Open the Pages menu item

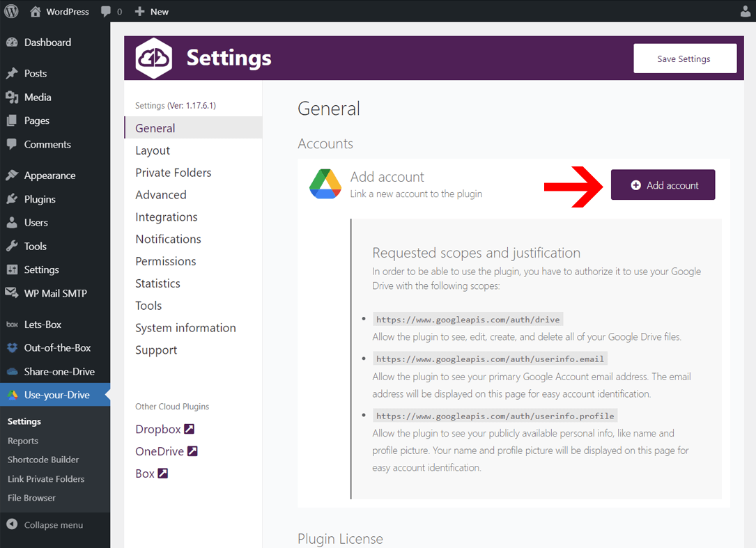pyautogui.click(x=55, y=120)
